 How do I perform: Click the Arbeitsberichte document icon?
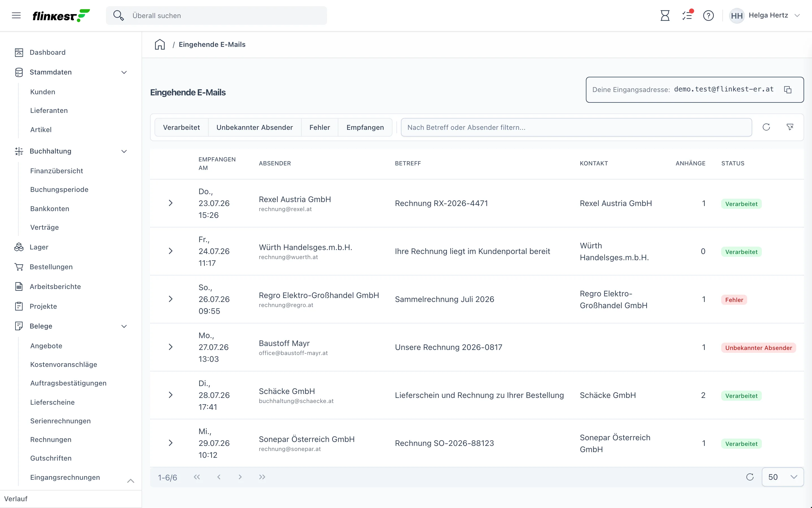pyautogui.click(x=19, y=286)
